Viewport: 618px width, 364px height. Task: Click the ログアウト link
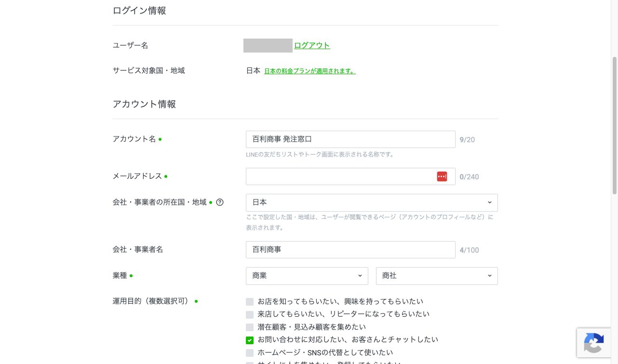pyautogui.click(x=312, y=45)
